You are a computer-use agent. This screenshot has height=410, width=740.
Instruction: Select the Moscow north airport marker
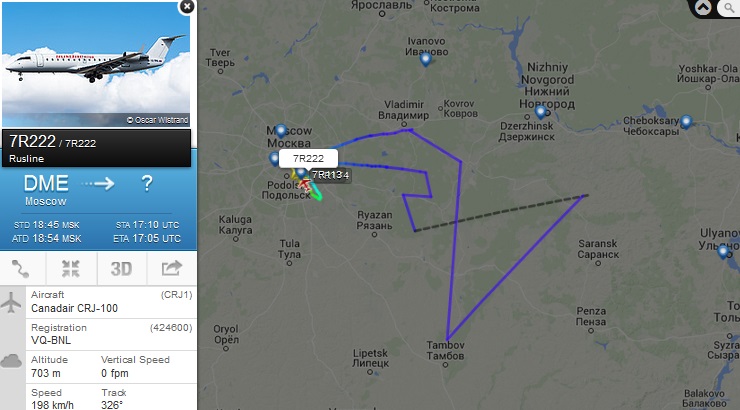[x=281, y=131]
